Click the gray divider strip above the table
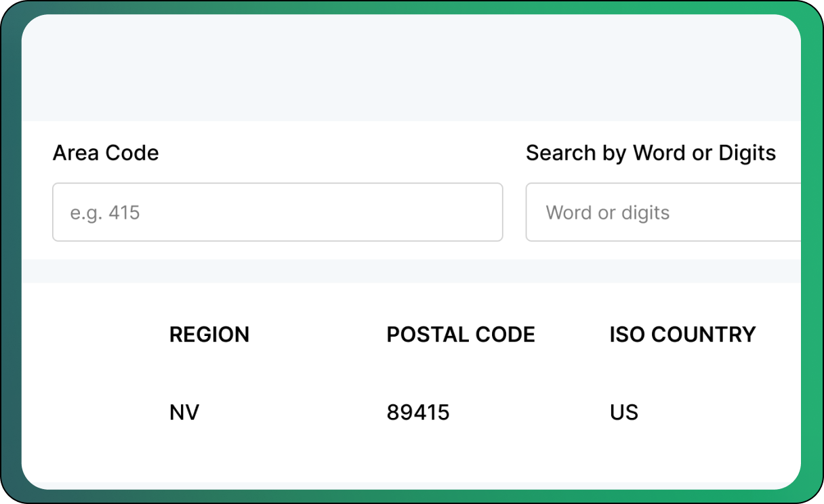The image size is (824, 504). [x=407, y=271]
